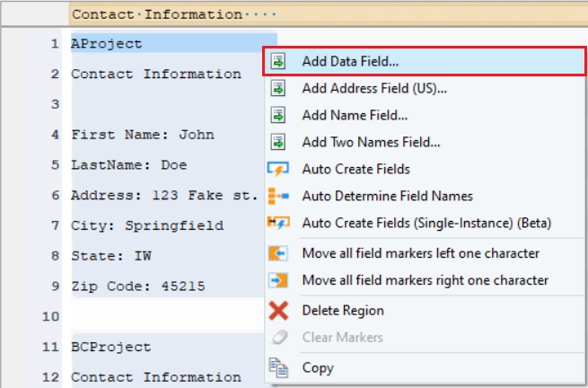The image size is (588, 388).
Task: Click the Add Two Names Field icon
Action: [x=278, y=142]
